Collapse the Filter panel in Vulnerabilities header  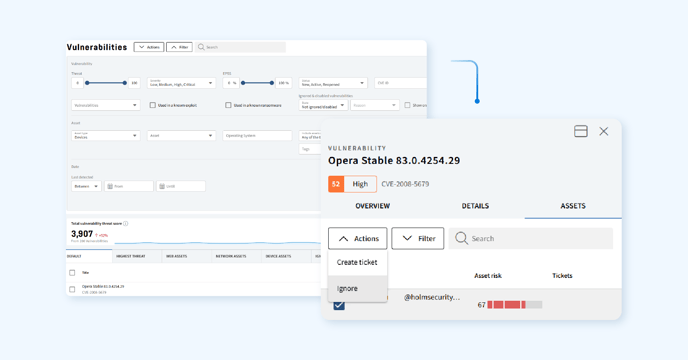[179, 47]
